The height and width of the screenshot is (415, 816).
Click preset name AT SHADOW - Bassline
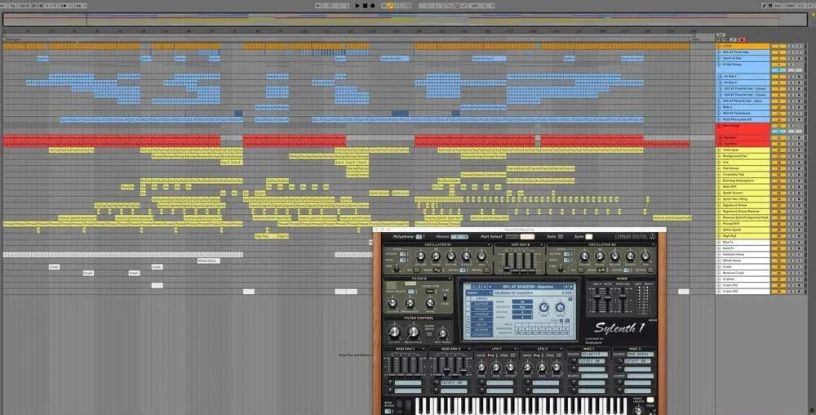pyautogui.click(x=527, y=287)
